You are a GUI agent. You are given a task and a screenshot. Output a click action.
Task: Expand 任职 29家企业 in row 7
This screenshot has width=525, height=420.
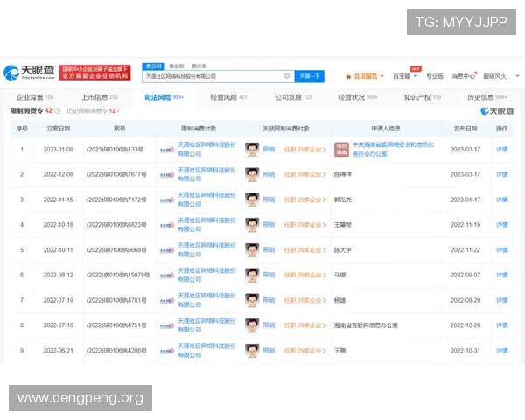[x=304, y=300]
